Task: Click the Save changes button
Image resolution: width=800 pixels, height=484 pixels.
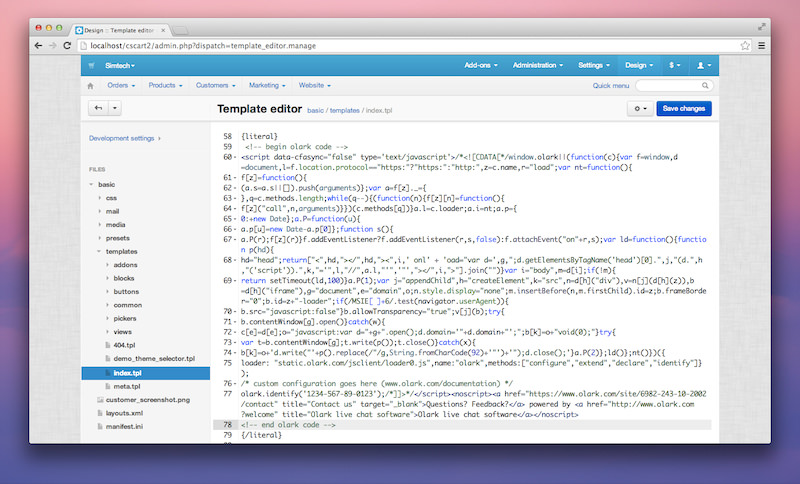Action: [x=684, y=108]
